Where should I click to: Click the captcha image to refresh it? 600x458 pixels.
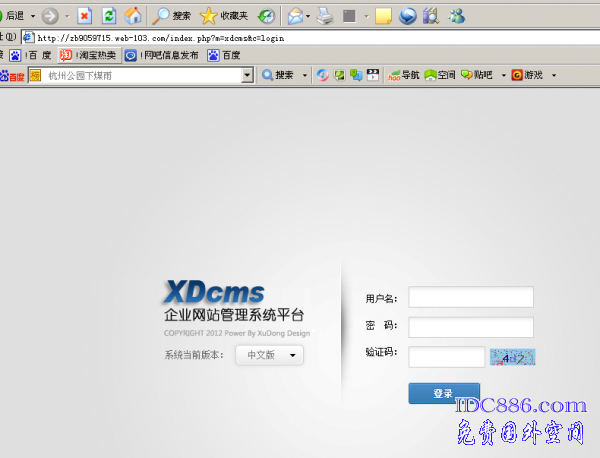tap(512, 356)
